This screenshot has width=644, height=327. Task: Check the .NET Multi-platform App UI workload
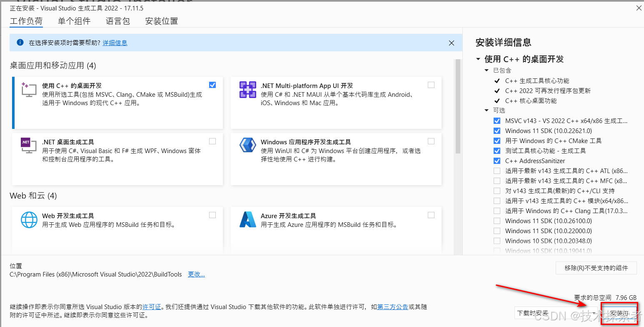[431, 85]
